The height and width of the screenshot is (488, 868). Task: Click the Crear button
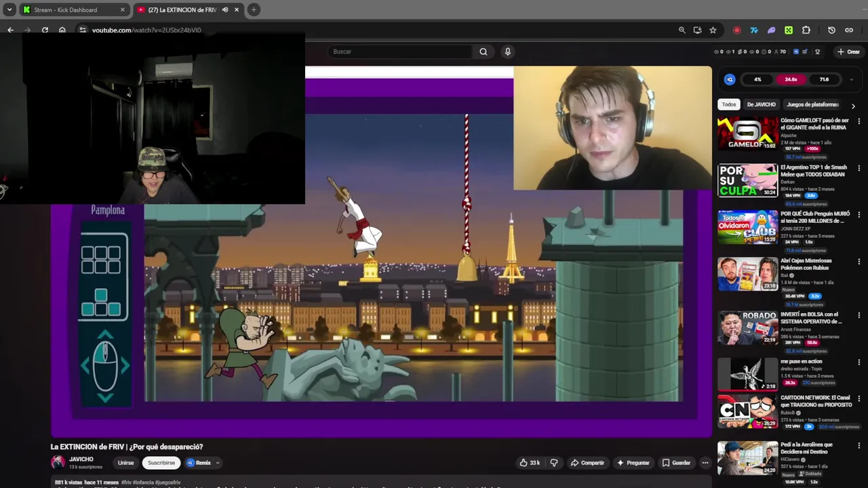[848, 52]
